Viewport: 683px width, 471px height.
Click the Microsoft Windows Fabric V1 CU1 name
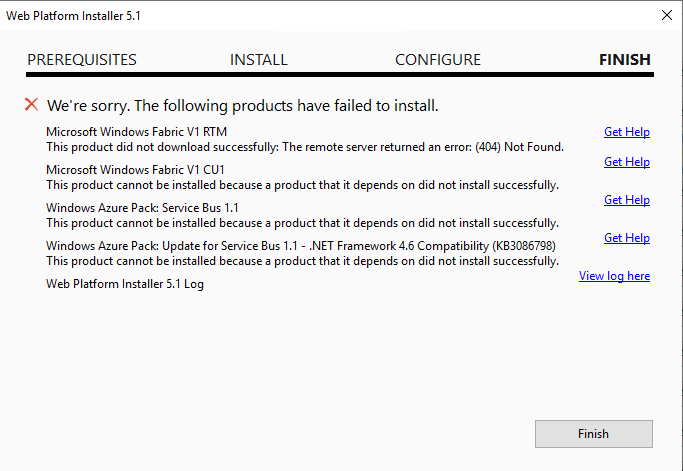click(135, 169)
